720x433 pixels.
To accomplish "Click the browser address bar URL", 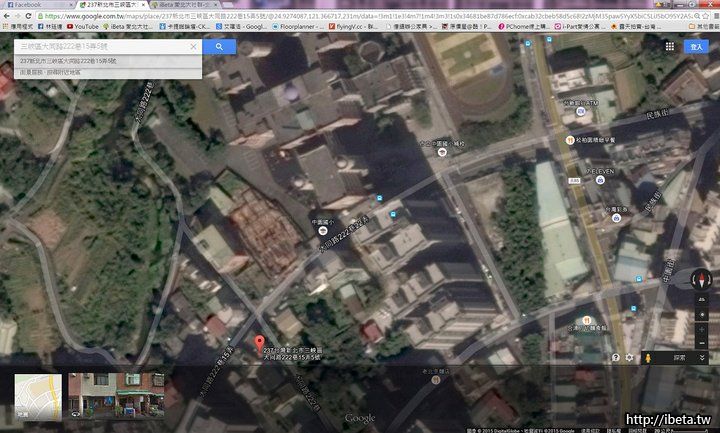I will pos(367,16).
